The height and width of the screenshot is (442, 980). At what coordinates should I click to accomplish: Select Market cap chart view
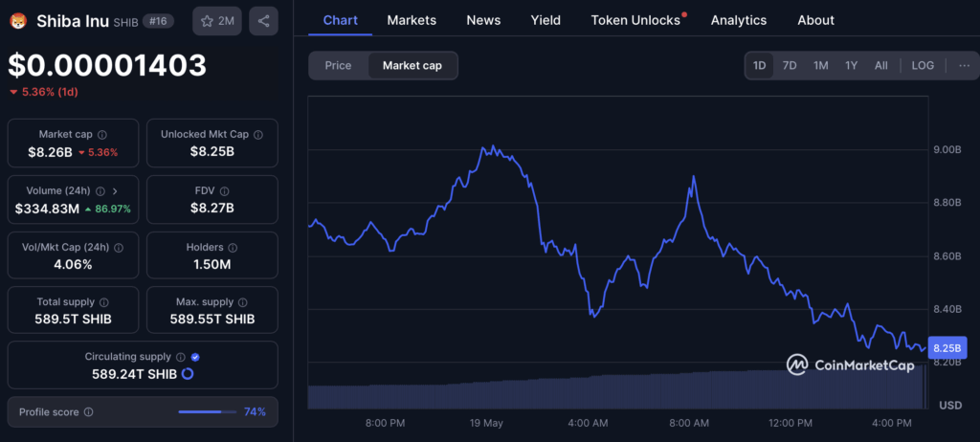pyautogui.click(x=412, y=66)
